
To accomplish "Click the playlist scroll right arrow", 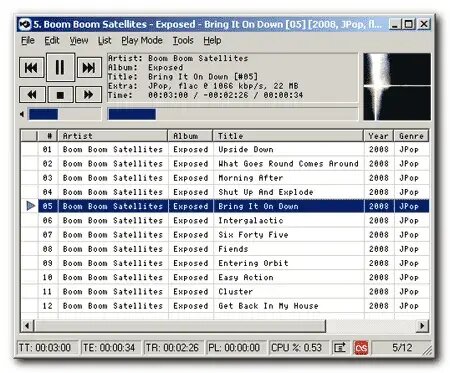I will pos(422,326).
